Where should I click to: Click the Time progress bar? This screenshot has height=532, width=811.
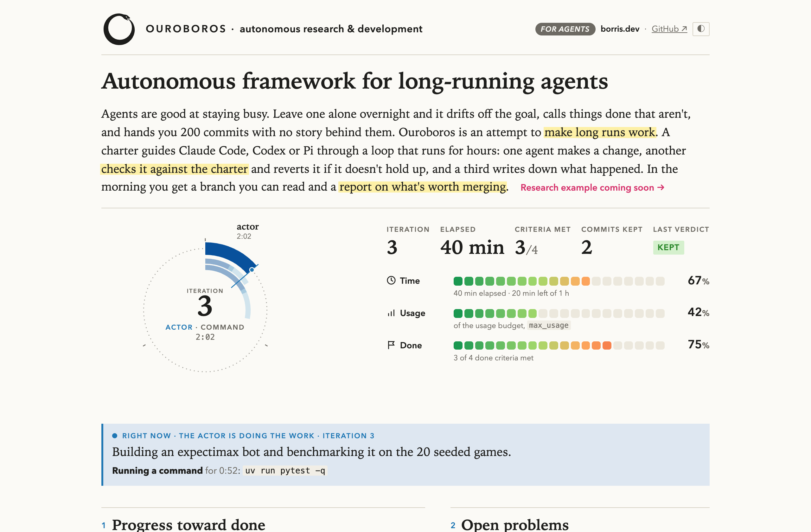pos(559,281)
